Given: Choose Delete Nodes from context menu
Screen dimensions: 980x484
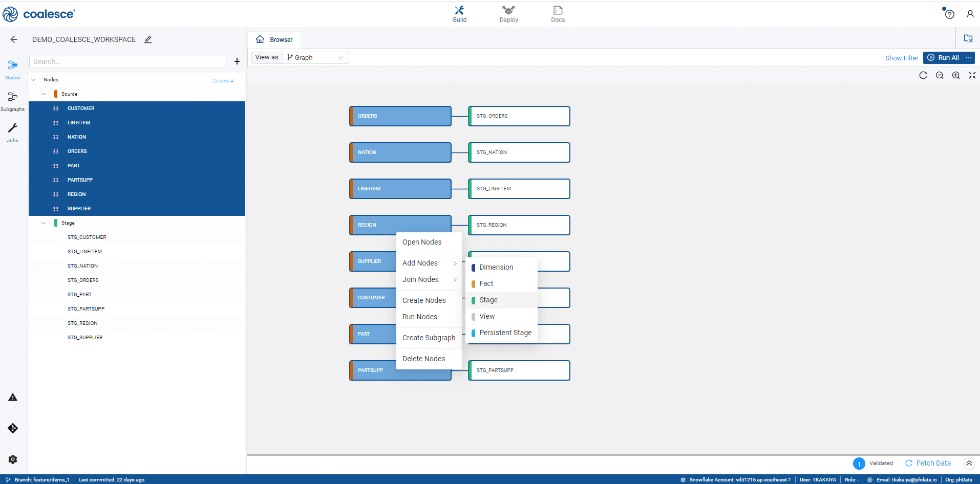Looking at the screenshot, I should [429, 359].
